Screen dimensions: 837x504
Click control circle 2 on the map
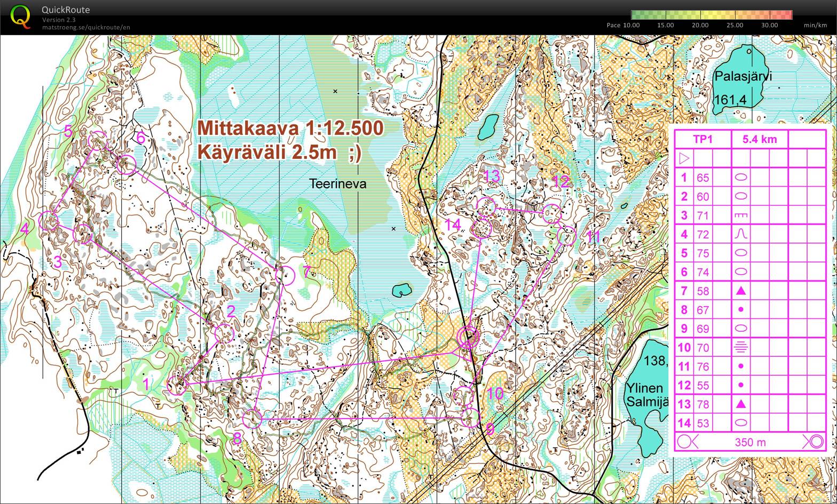(x=224, y=334)
